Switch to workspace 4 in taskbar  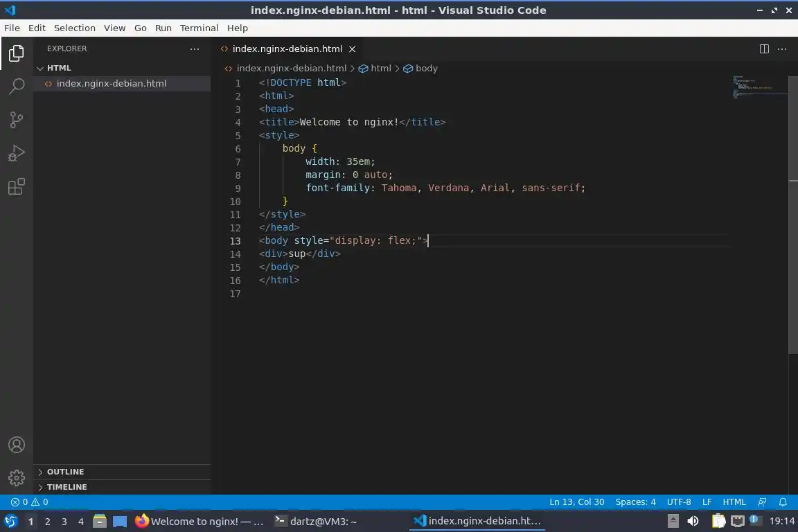point(81,522)
